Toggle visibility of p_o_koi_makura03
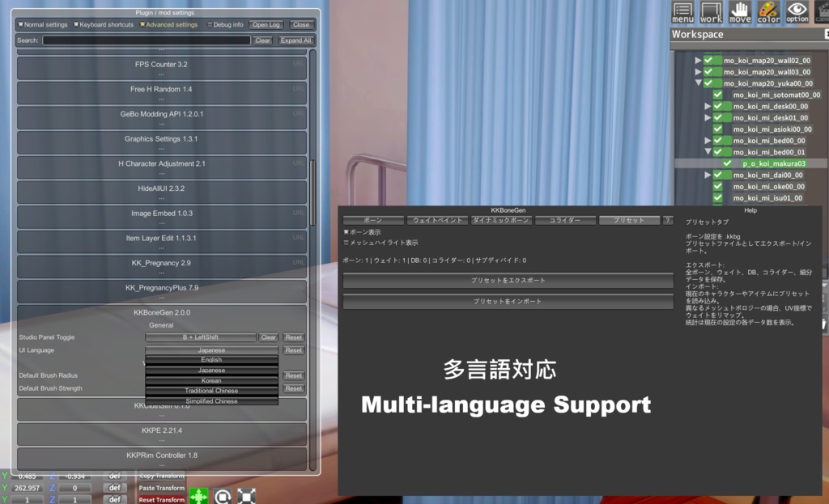829x504 pixels. [728, 163]
